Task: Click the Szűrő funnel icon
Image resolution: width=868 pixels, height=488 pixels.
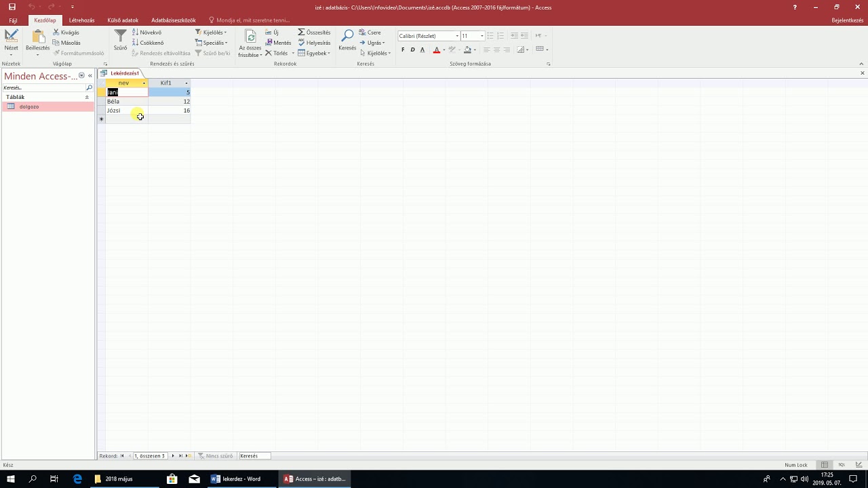Action: (x=120, y=36)
